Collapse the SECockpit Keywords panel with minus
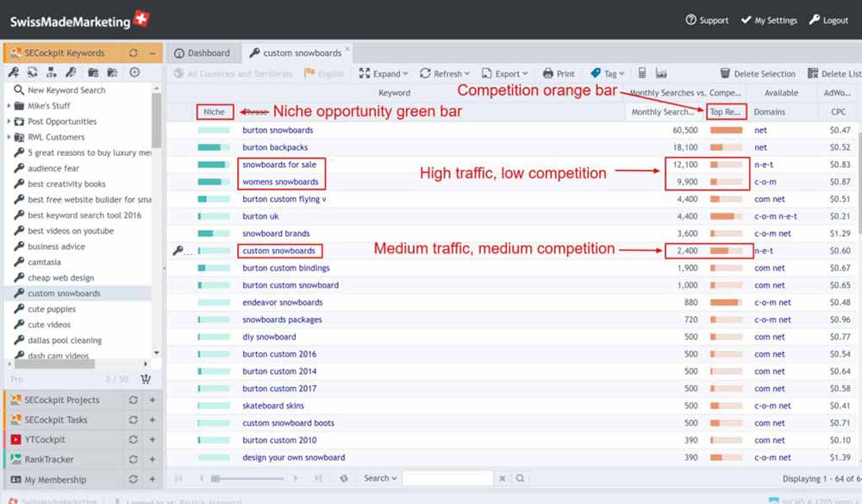 click(153, 53)
